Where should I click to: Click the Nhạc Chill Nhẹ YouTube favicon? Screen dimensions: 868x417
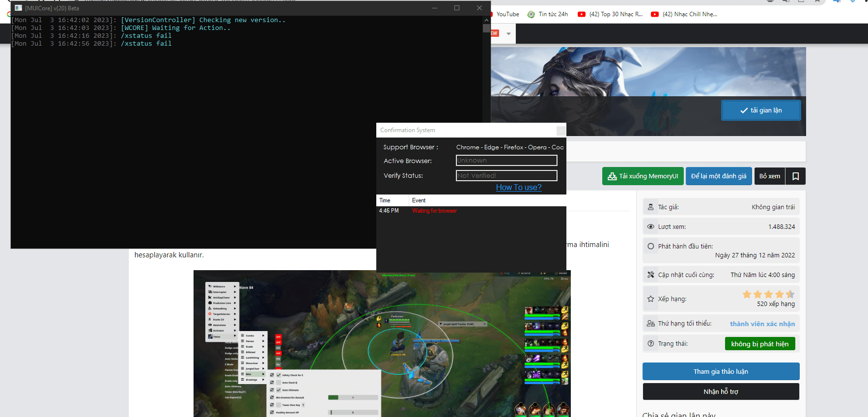coord(655,14)
